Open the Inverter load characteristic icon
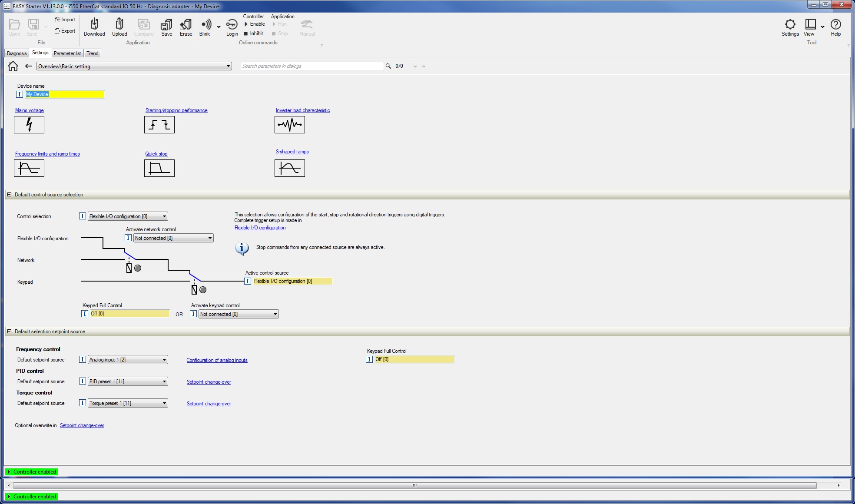 (x=290, y=125)
